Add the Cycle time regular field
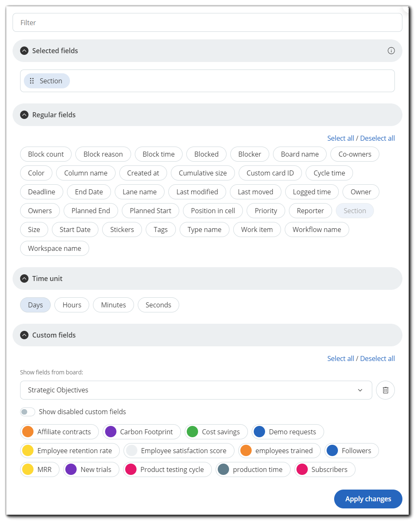420x526 pixels. (329, 173)
